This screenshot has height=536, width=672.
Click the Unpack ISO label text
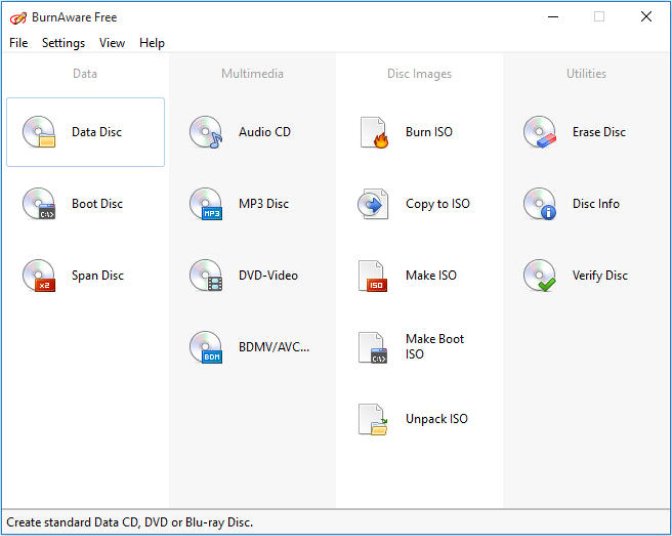pos(437,419)
